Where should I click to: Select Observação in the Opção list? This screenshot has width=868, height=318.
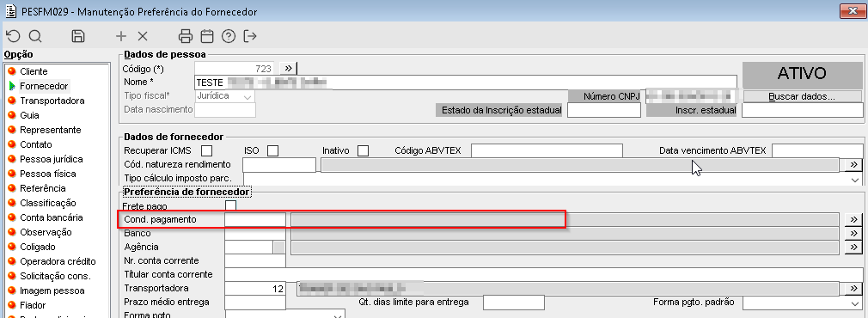point(46,232)
